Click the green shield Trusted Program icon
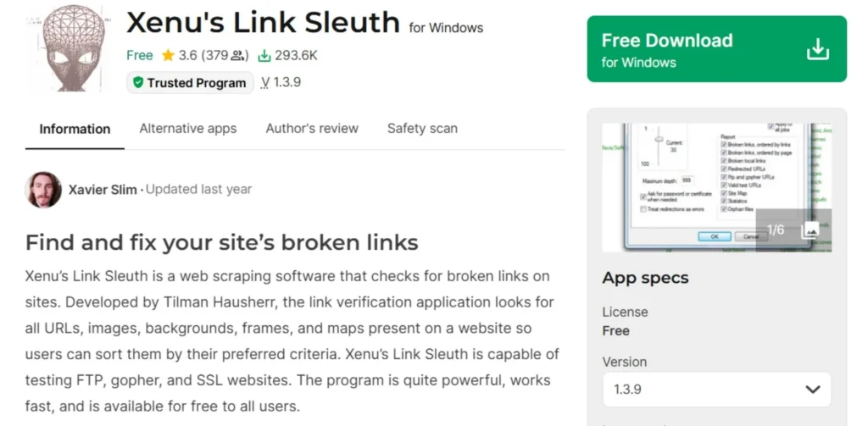The image size is (868, 426). pos(137,83)
